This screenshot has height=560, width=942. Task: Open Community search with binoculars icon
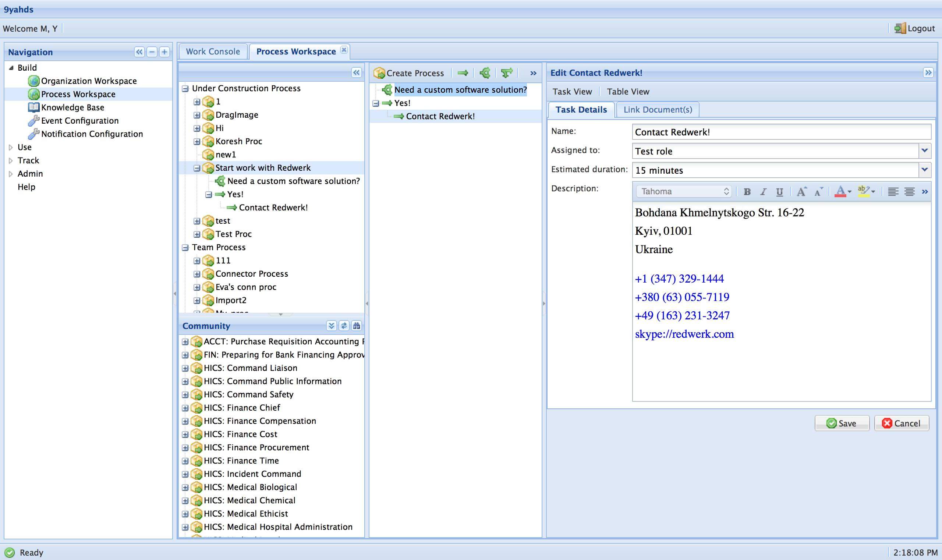pyautogui.click(x=356, y=325)
